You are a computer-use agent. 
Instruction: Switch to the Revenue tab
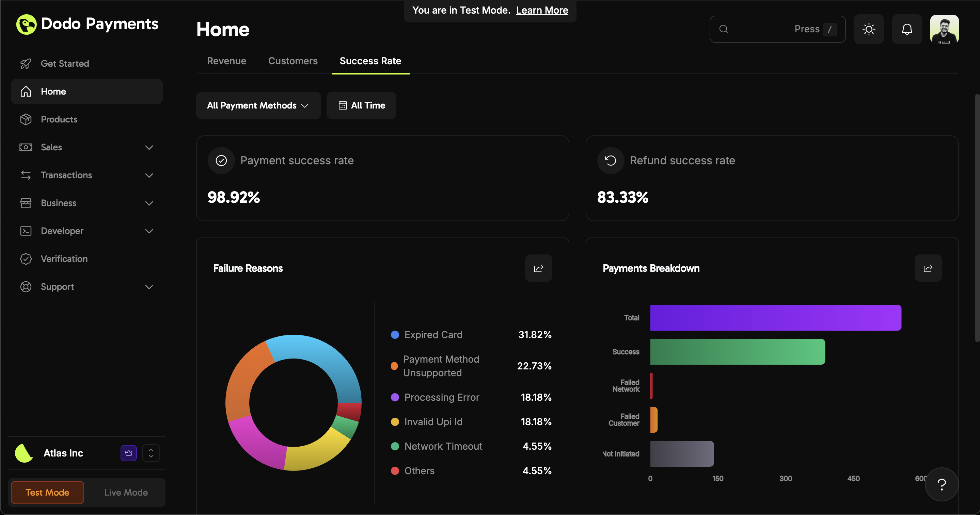click(x=226, y=61)
